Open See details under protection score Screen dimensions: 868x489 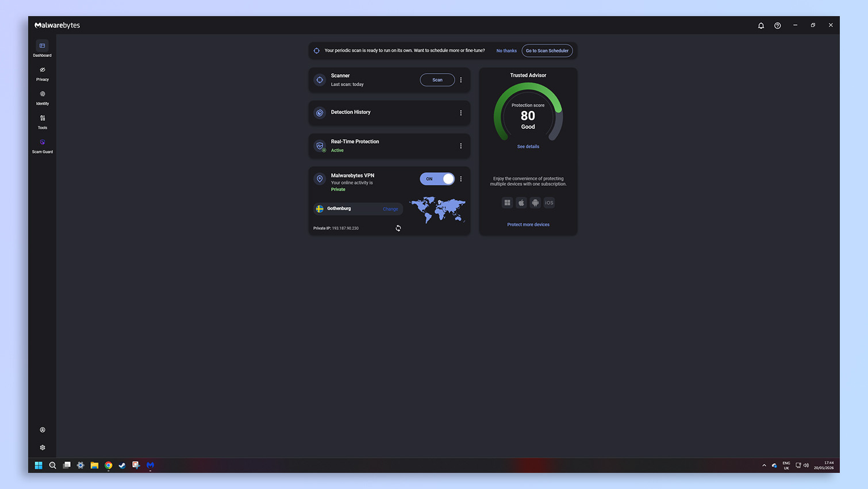coord(528,147)
